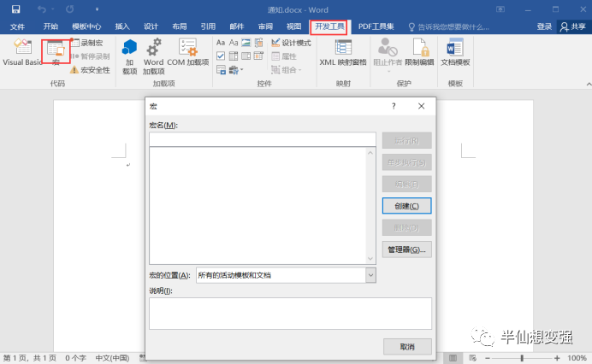This screenshot has width=592, height=364.
Task: Switch to the 布局 tab
Action: point(180,26)
